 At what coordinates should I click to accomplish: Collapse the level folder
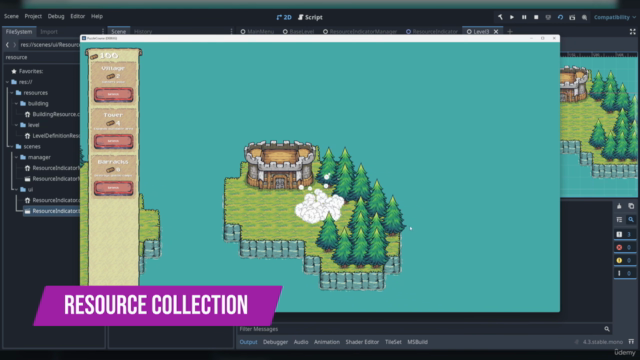click(x=16, y=125)
